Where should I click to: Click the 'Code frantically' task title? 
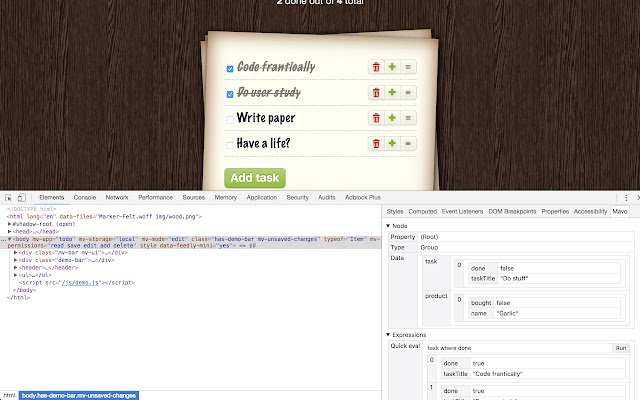(x=276, y=67)
